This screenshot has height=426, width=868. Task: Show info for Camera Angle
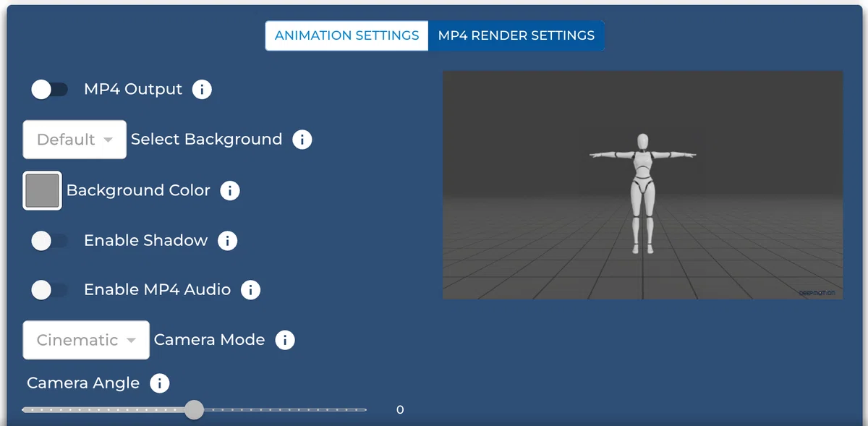[159, 383]
